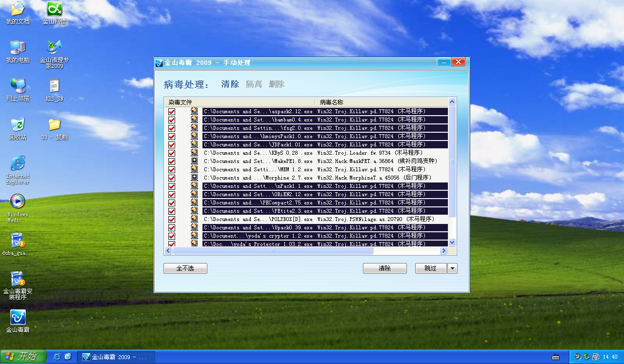This screenshot has width=624, height=364.
Task: Open the 开始 start menu
Action: [x=23, y=357]
